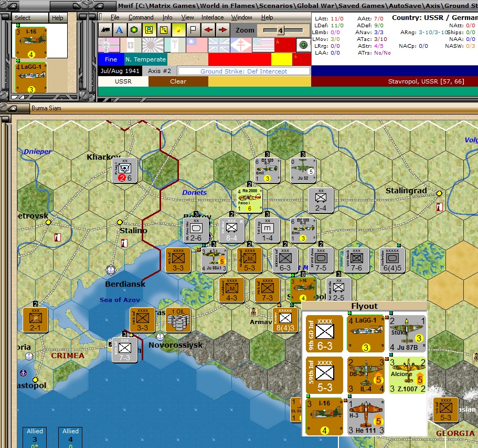Click the IL-4 DB-3F bomber in Flyout
The width and height of the screenshot is (478, 448).
click(366, 376)
